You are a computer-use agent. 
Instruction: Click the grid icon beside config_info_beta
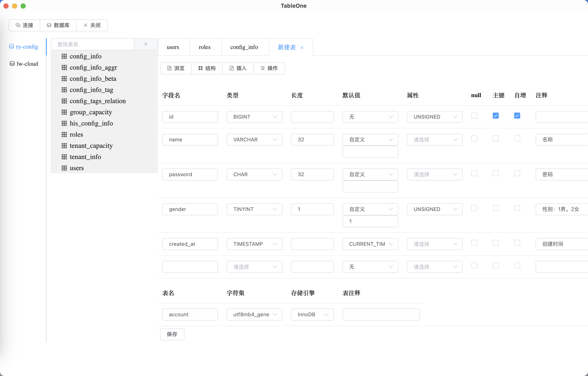64,79
